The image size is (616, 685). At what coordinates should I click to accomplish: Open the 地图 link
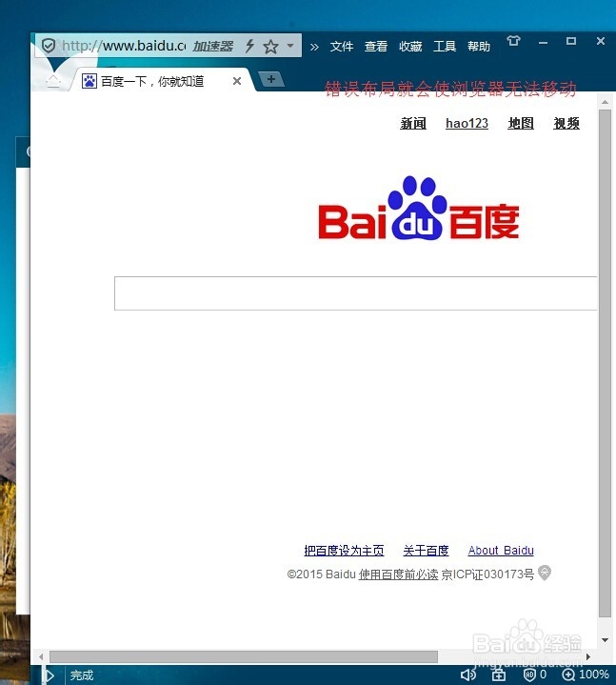(x=521, y=123)
